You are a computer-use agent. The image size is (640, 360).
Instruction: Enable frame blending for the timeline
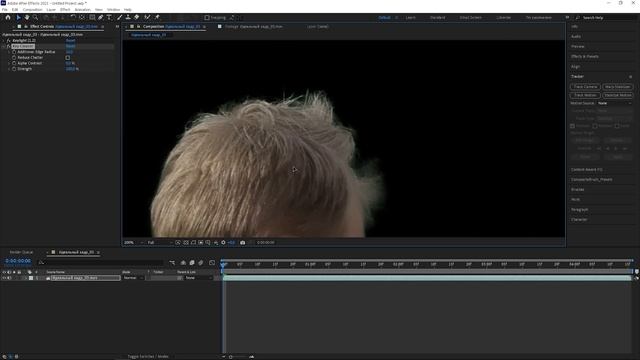[x=192, y=263]
